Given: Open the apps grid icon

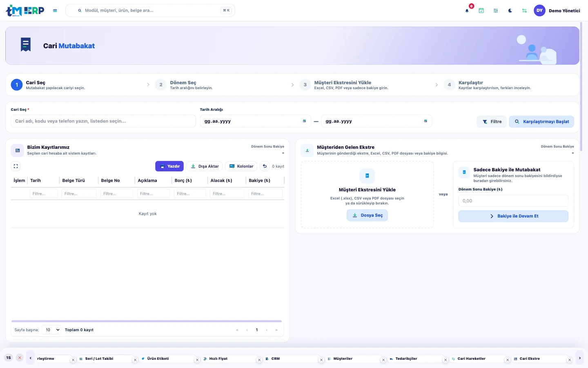Looking at the screenshot, I should (496, 11).
